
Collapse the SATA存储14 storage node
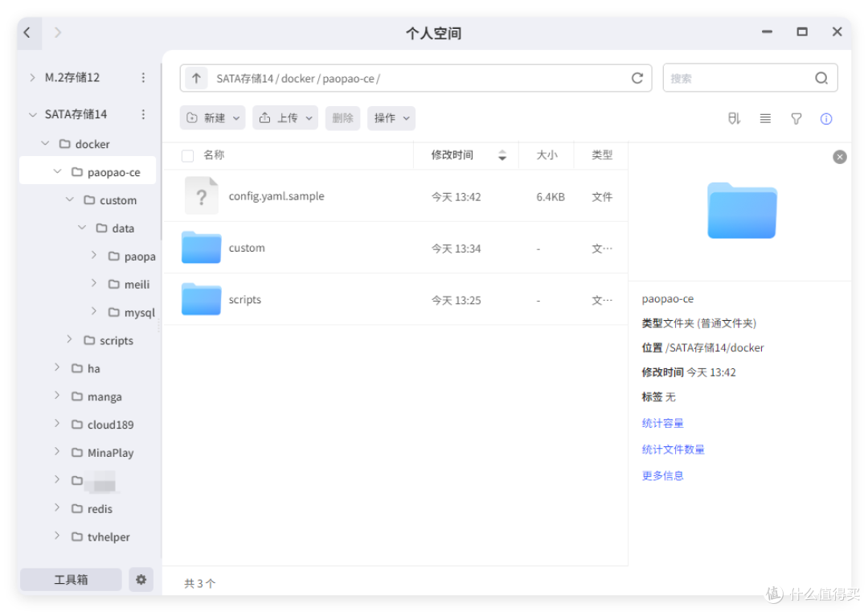pos(32,115)
